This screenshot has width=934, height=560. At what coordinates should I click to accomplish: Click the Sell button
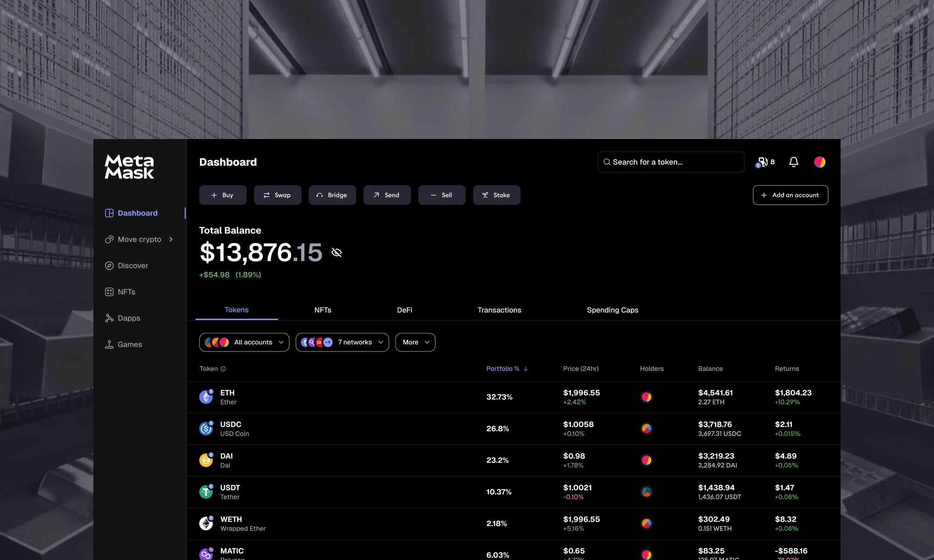(442, 195)
